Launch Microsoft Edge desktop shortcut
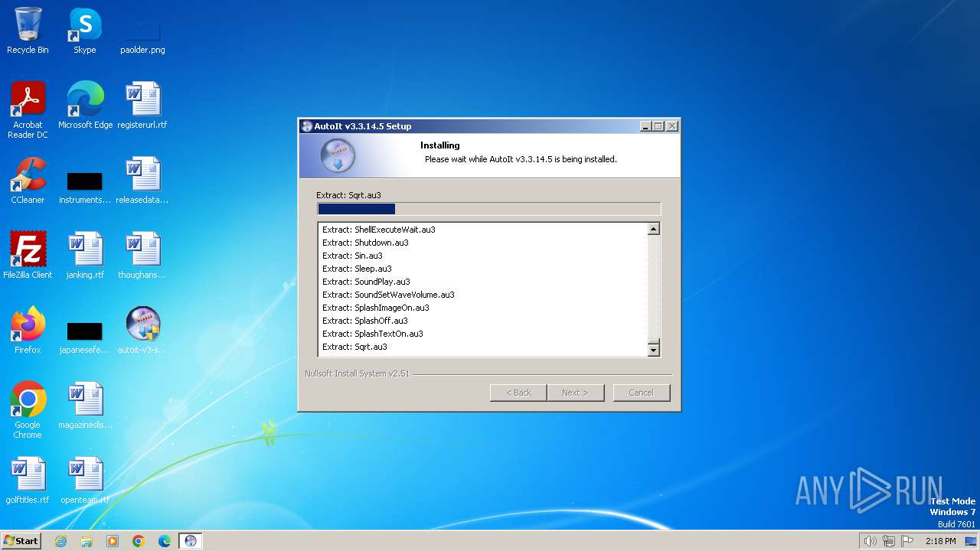The image size is (980, 551). pyautogui.click(x=85, y=105)
